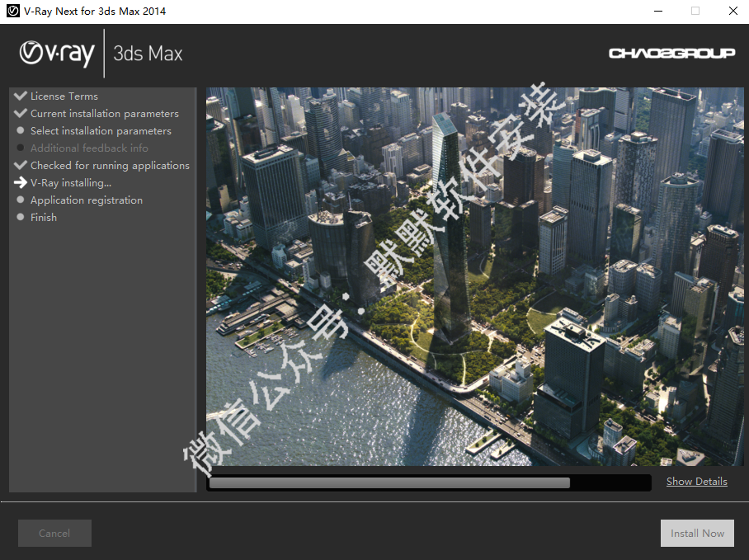Click the checkmark beside License Terms
The image size is (749, 560).
point(21,96)
